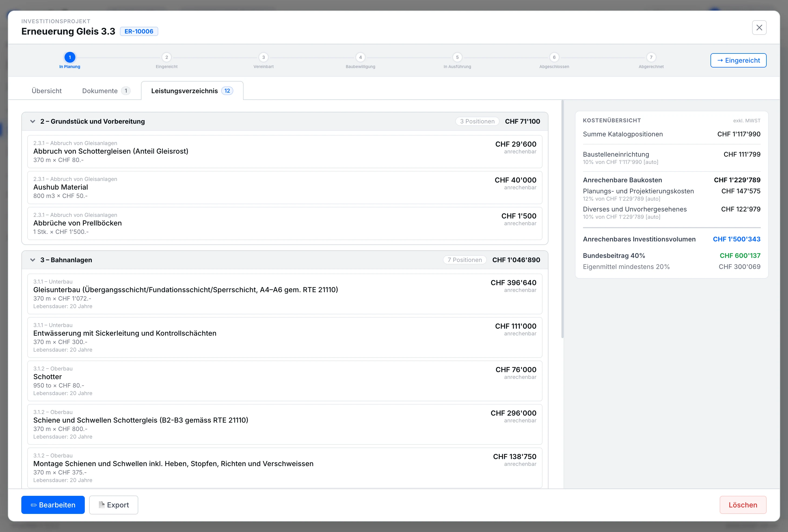
Task: Click the exkl. MWST label
Action: tap(747, 121)
